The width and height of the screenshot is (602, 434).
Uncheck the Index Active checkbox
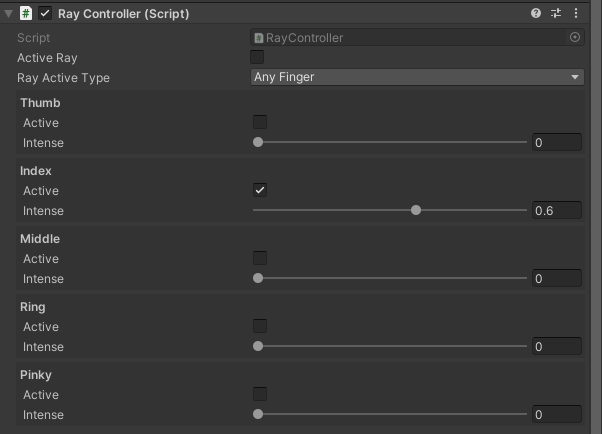[x=260, y=190]
